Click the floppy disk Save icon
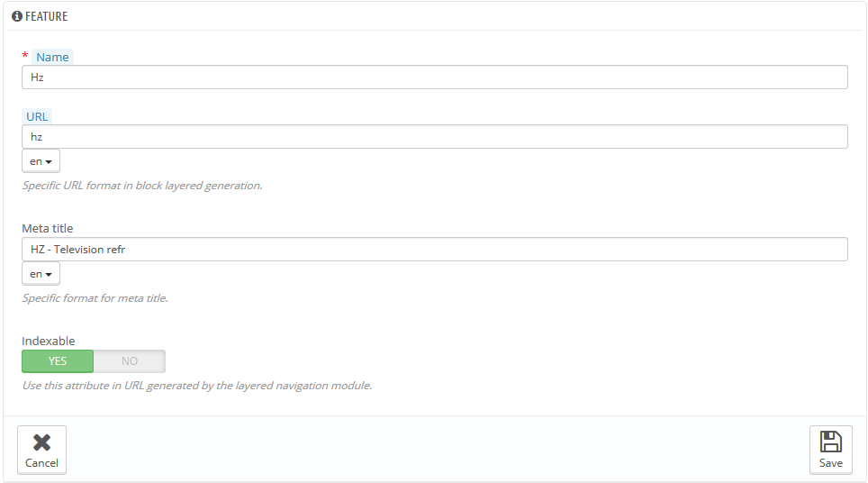The width and height of the screenshot is (868, 483). pos(830,442)
